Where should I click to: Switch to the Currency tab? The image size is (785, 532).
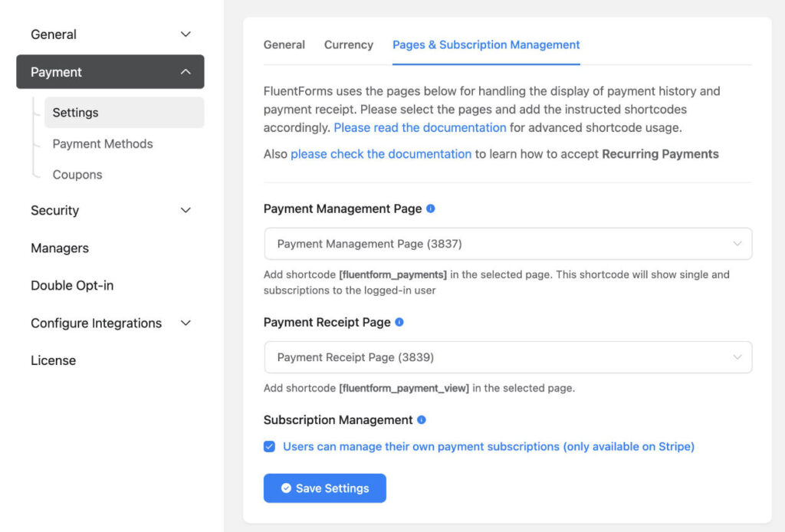pyautogui.click(x=349, y=44)
